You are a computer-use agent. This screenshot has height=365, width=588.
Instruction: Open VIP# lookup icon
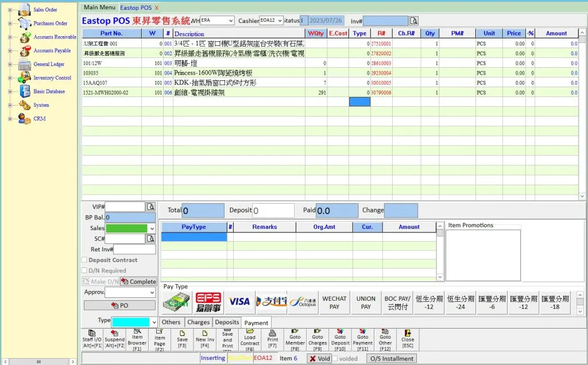click(x=150, y=207)
